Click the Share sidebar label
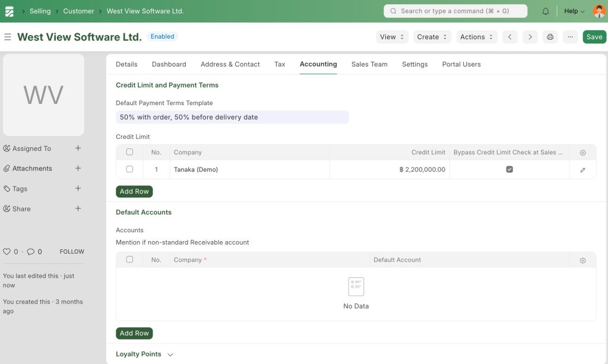Screen dimensions: 608x364 pyautogui.click(x=21, y=209)
